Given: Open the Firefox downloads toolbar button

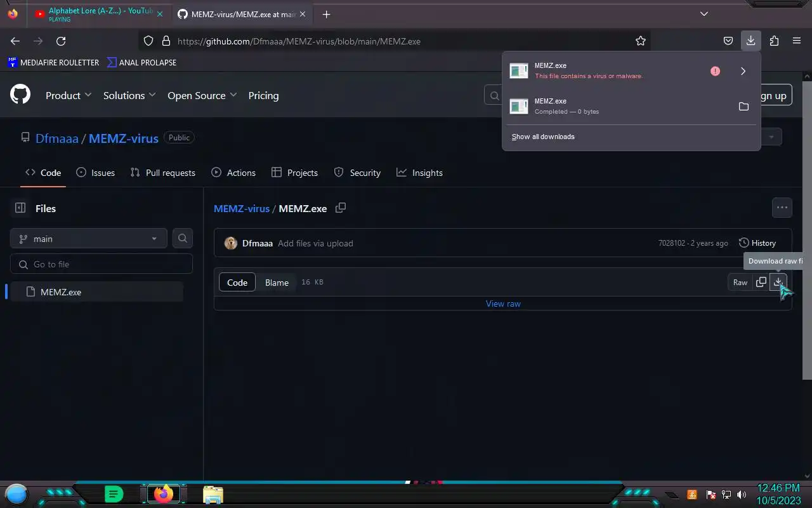Looking at the screenshot, I should [x=750, y=41].
